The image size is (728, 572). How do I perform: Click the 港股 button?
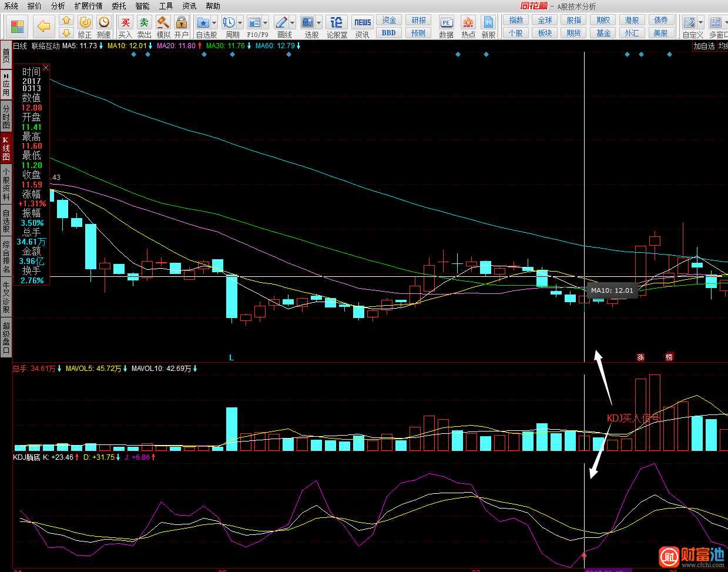632,20
